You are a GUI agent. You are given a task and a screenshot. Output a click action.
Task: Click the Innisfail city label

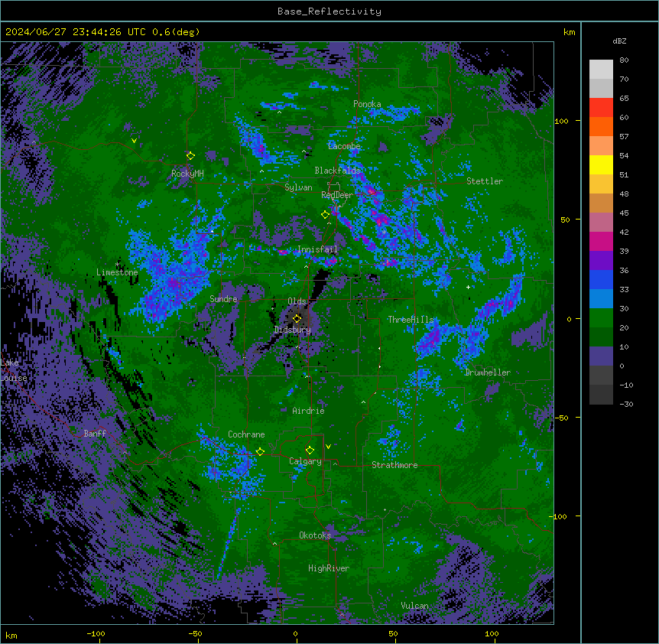pyautogui.click(x=317, y=249)
